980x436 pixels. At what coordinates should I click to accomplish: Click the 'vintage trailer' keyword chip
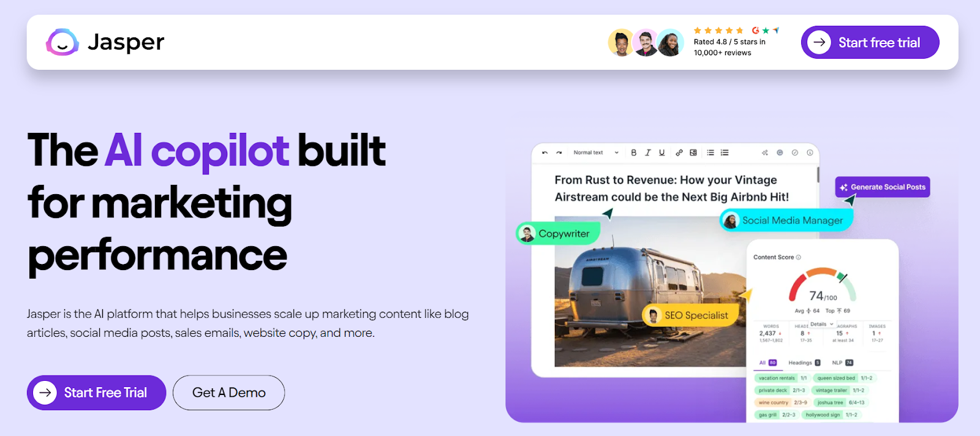(839, 390)
